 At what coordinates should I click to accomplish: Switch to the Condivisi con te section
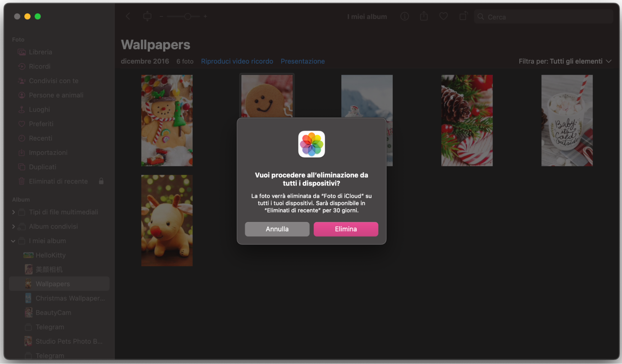(54, 81)
